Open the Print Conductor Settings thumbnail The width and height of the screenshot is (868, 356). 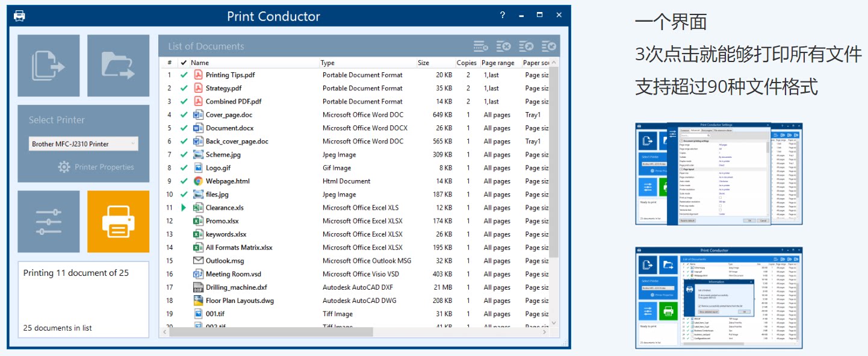pyautogui.click(x=719, y=173)
